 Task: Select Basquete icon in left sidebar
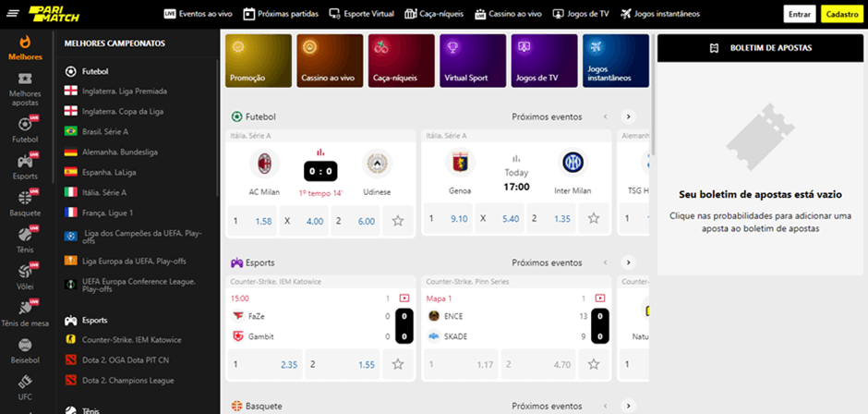click(25, 201)
